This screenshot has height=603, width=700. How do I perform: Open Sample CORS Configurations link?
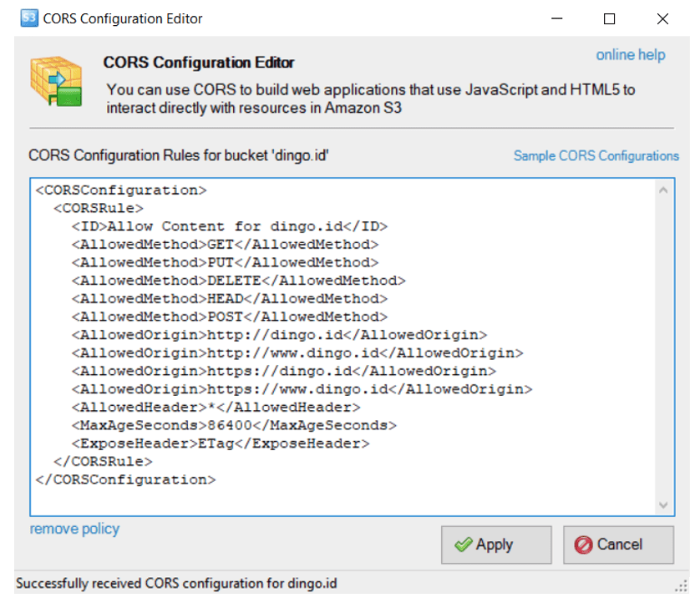tap(596, 155)
